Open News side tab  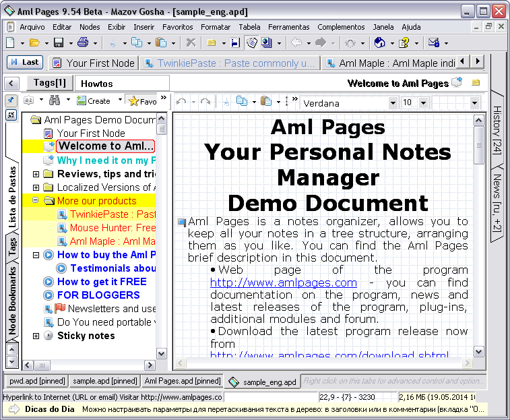coord(497,202)
